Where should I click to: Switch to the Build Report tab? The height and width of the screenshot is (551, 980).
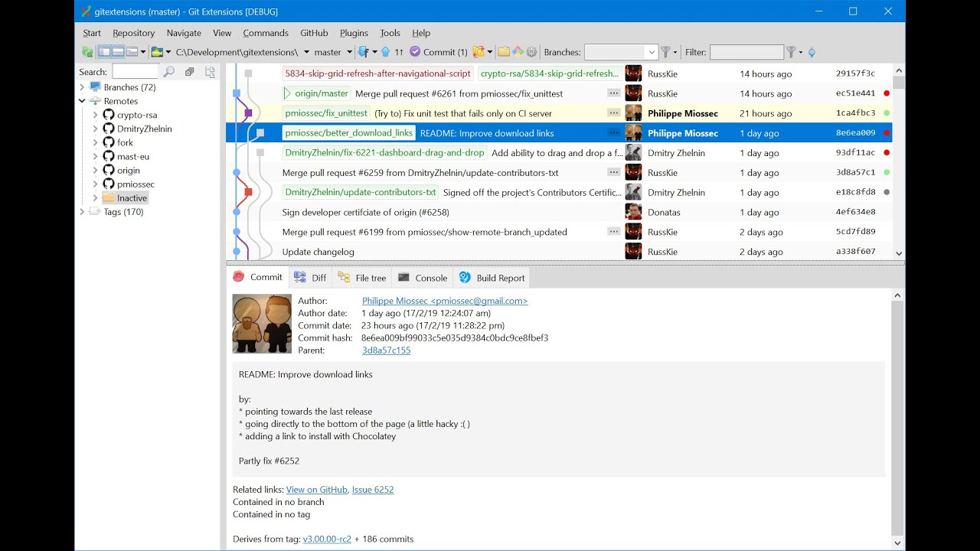pos(492,278)
